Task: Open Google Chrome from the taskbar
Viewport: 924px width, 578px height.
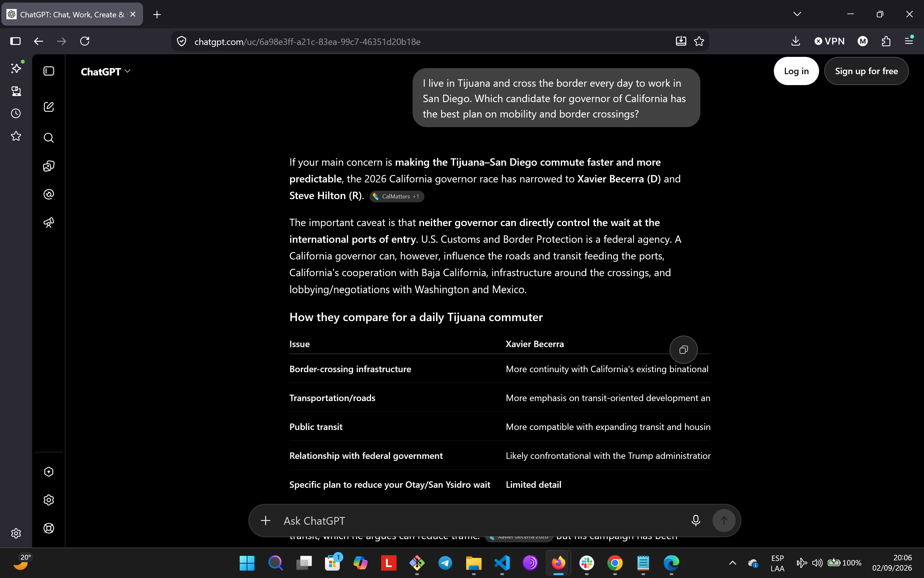Action: 615,563
